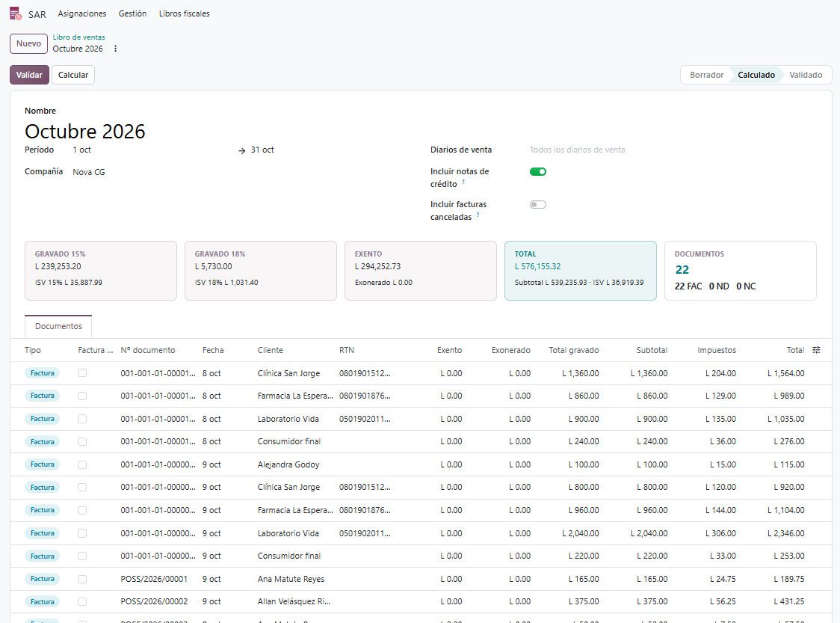Sort the table by Impuestos column

tap(716, 350)
